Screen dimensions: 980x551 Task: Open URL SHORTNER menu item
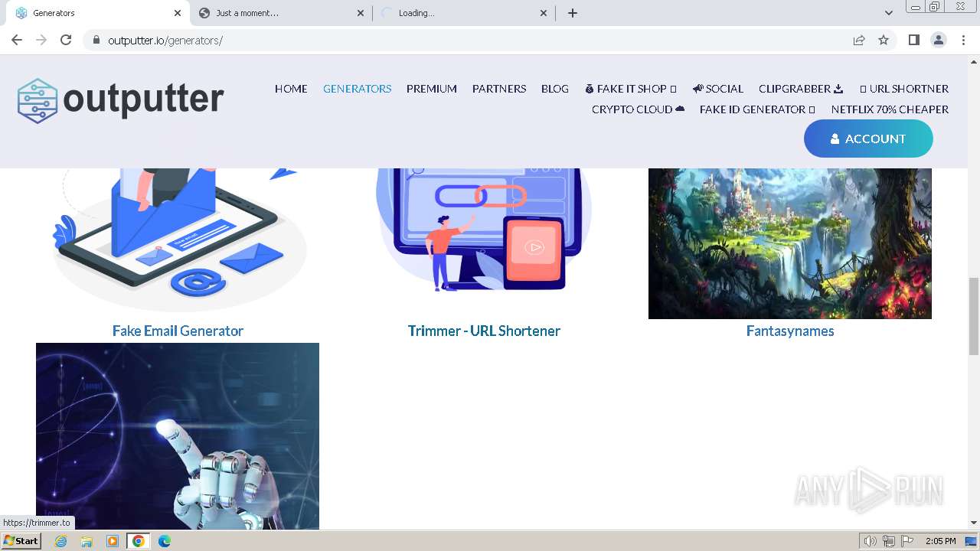[904, 89]
